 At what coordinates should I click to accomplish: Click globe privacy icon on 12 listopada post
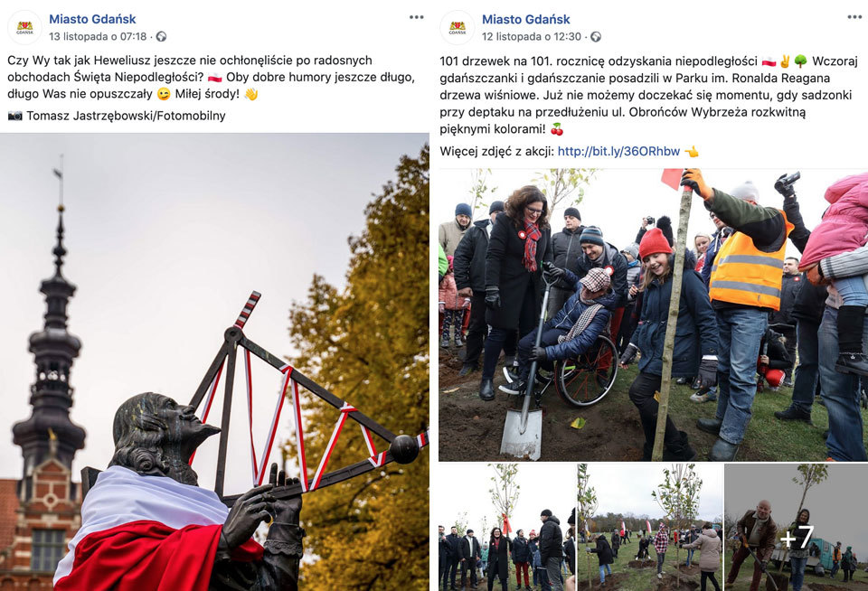[x=596, y=36]
